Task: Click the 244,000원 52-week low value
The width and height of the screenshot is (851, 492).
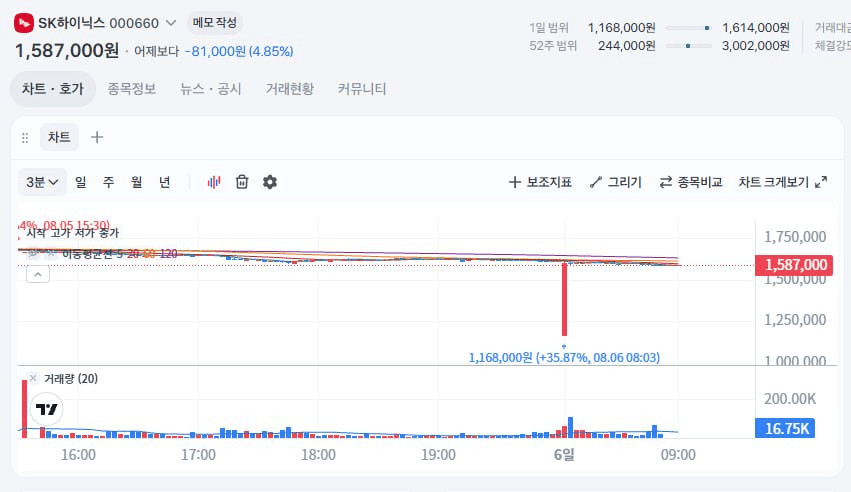Action: pyautogui.click(x=626, y=46)
